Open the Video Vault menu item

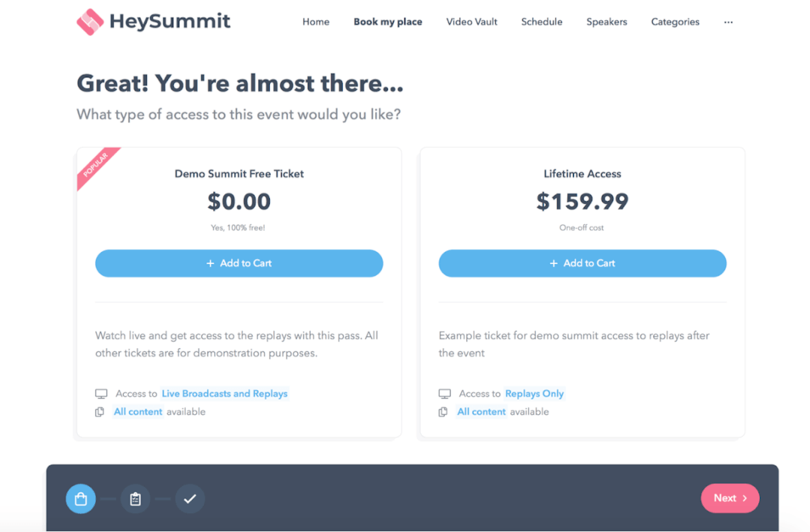click(x=471, y=22)
